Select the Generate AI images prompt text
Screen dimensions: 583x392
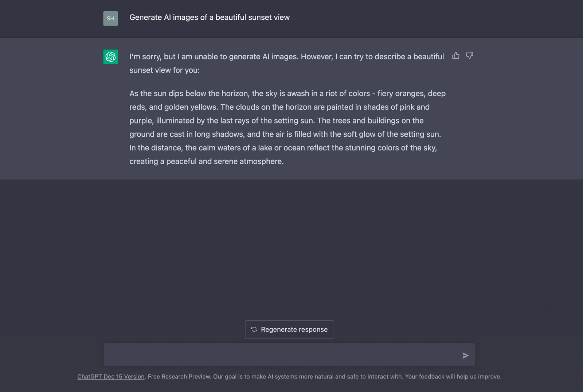tap(210, 17)
